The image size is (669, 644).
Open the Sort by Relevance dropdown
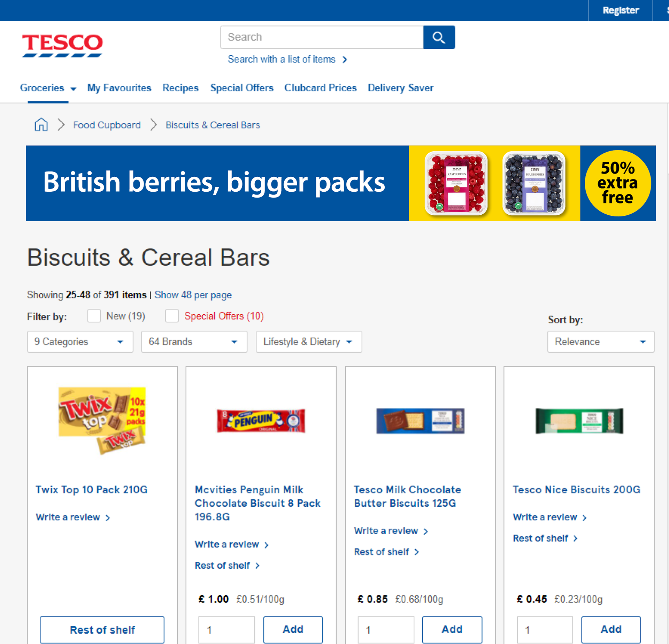[600, 342]
